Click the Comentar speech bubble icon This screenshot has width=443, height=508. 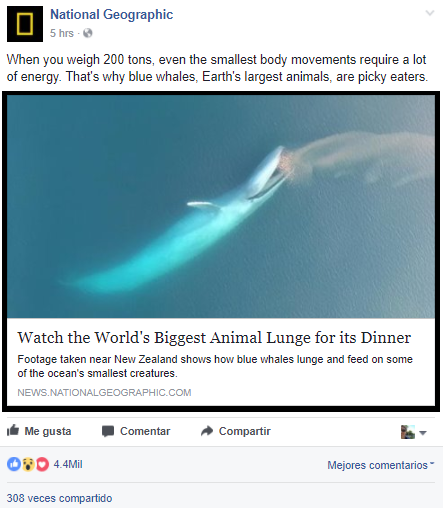[x=108, y=431]
